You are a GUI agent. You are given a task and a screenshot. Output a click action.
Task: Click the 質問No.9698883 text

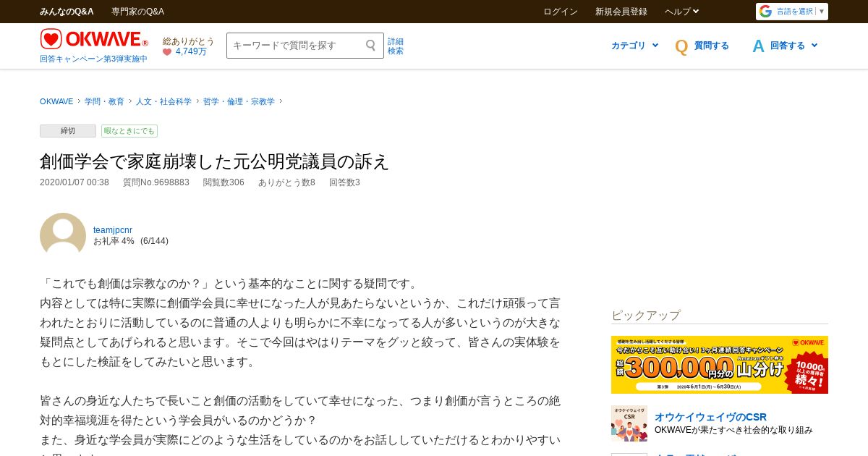tap(156, 182)
